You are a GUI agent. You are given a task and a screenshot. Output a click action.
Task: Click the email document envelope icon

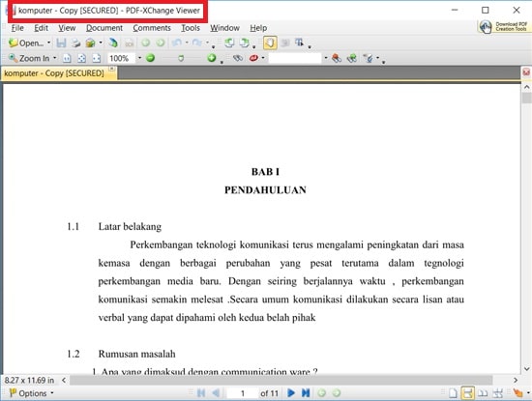tap(90, 43)
